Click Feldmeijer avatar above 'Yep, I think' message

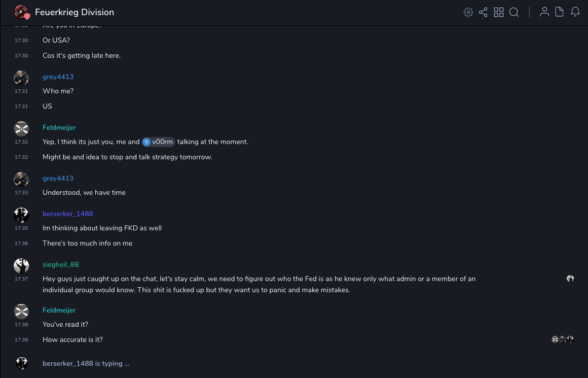tap(21, 128)
